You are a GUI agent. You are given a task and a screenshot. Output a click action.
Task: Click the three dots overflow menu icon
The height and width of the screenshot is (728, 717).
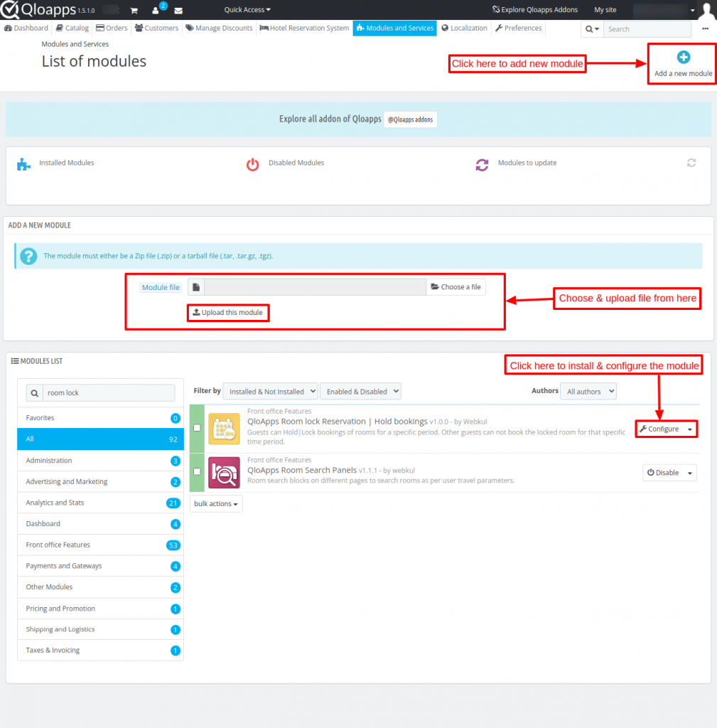coord(705,28)
